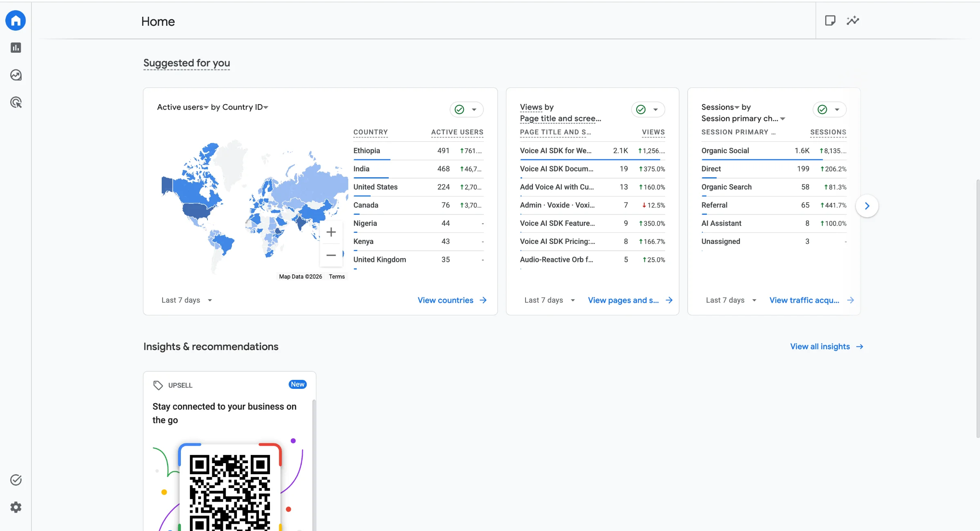This screenshot has height=531, width=980.
Task: Zoom out on the world map
Action: pyautogui.click(x=331, y=255)
